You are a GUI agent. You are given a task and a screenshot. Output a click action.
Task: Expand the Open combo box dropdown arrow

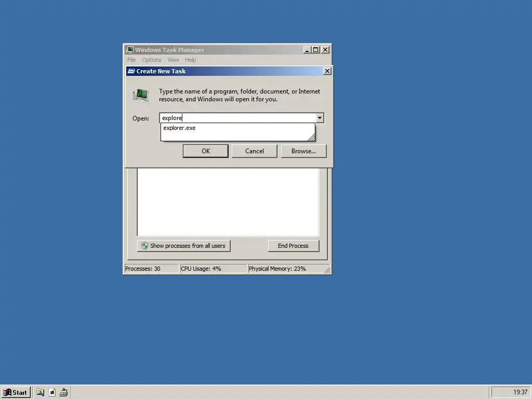[x=320, y=118]
